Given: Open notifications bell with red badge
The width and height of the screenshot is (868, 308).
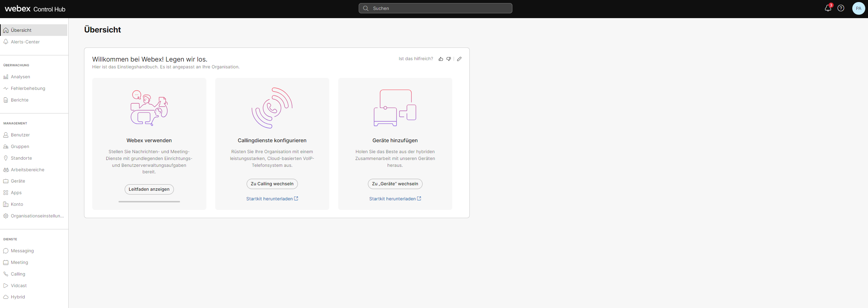Looking at the screenshot, I should tap(828, 8).
